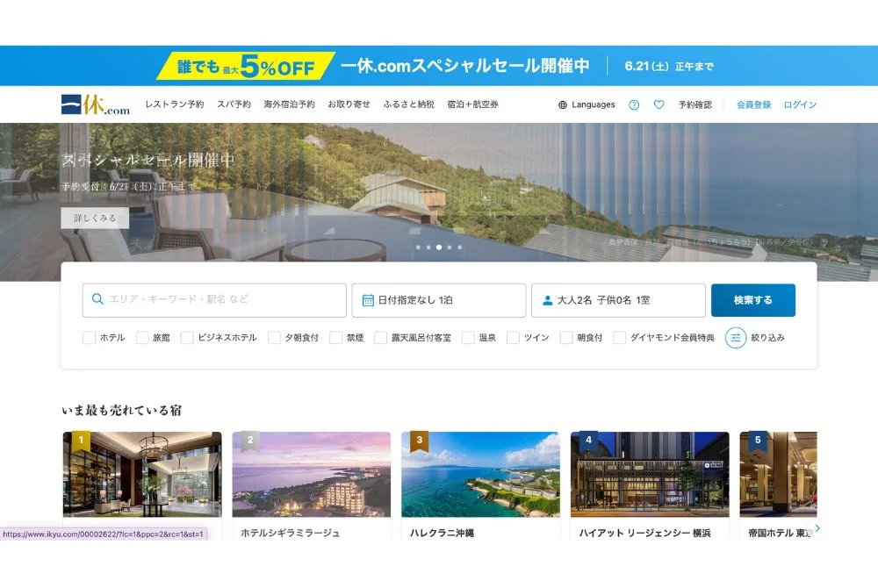Screen dimensions: 878x588
Task: Open ハイアット リージェンシー 横浜 photo
Action: pyautogui.click(x=650, y=475)
